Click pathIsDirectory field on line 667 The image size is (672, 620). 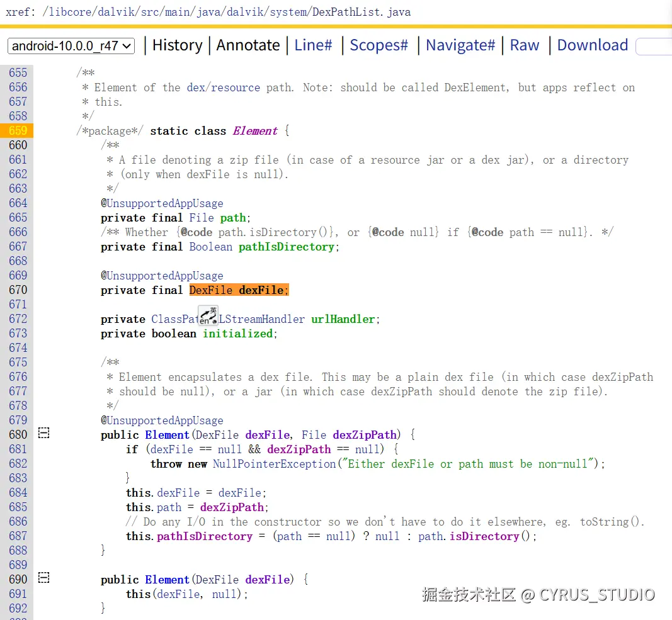point(287,247)
